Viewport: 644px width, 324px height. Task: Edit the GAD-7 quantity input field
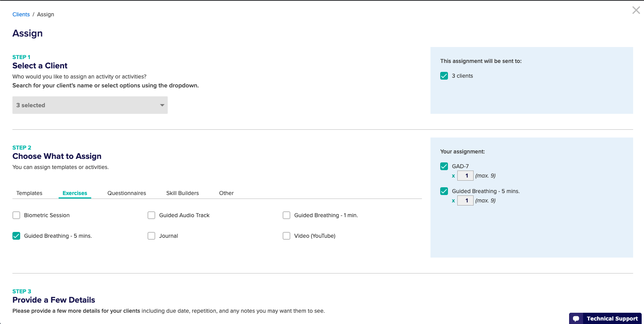click(465, 176)
